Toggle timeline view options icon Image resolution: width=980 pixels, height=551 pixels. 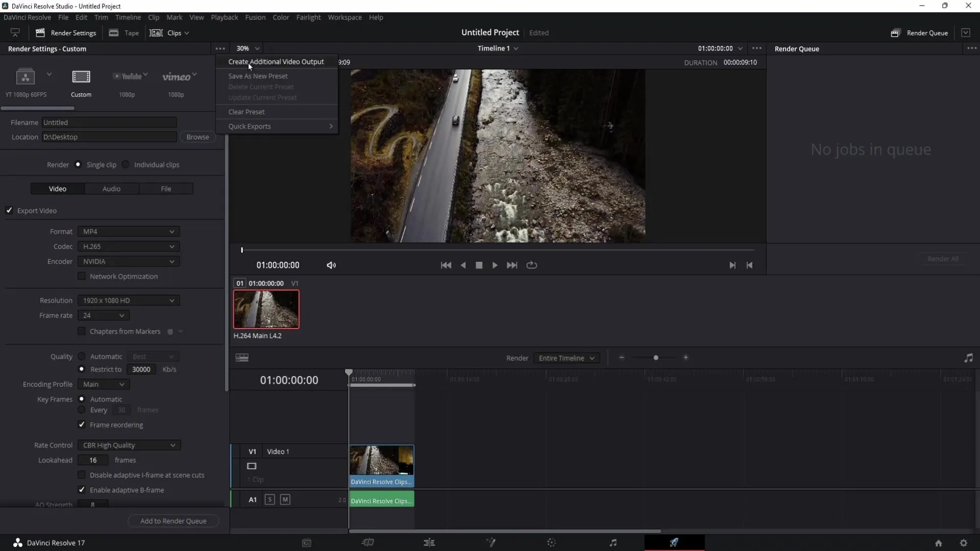[242, 358]
